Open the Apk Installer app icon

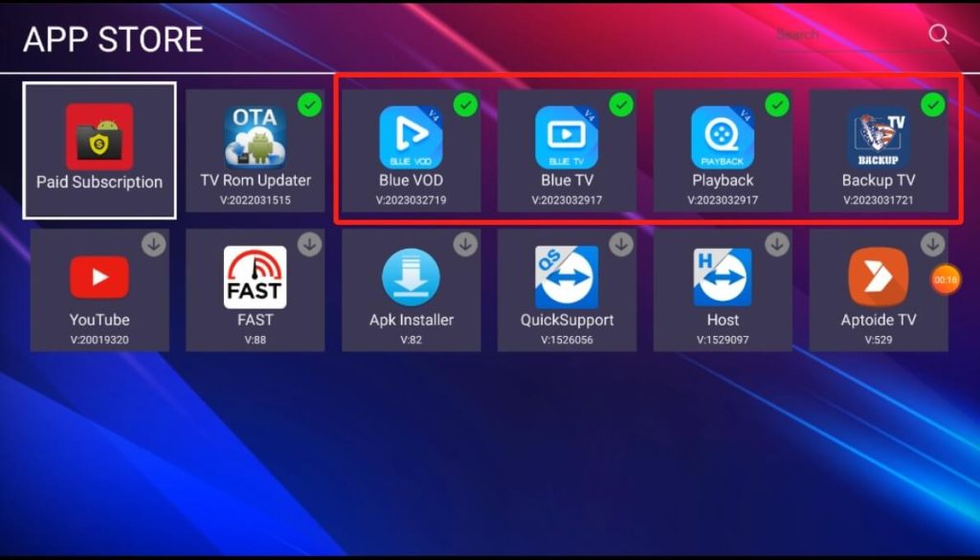(x=411, y=277)
